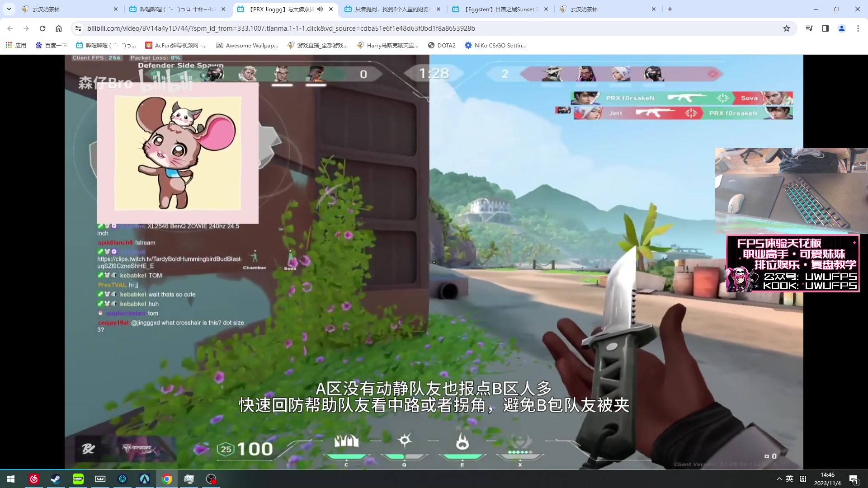This screenshot has width=868, height=488.
Task: Open the NiKo CS:GO Settin... bookmark
Action: coord(495,45)
